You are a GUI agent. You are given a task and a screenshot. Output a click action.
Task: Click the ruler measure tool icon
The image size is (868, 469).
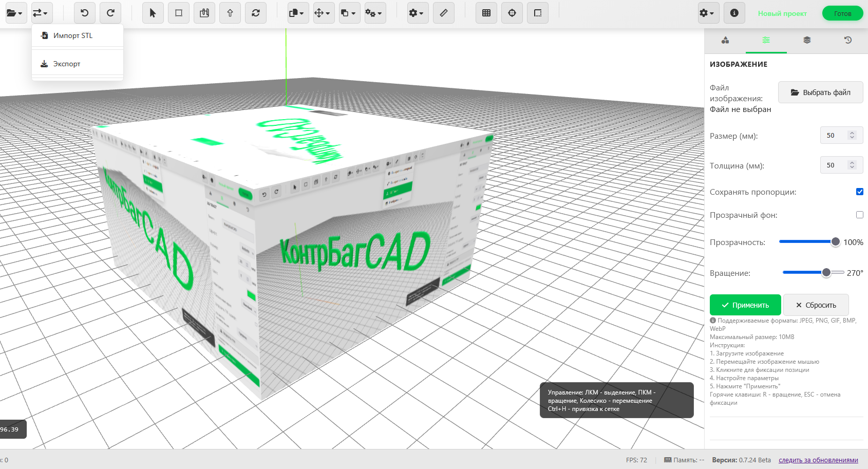pyautogui.click(x=443, y=13)
